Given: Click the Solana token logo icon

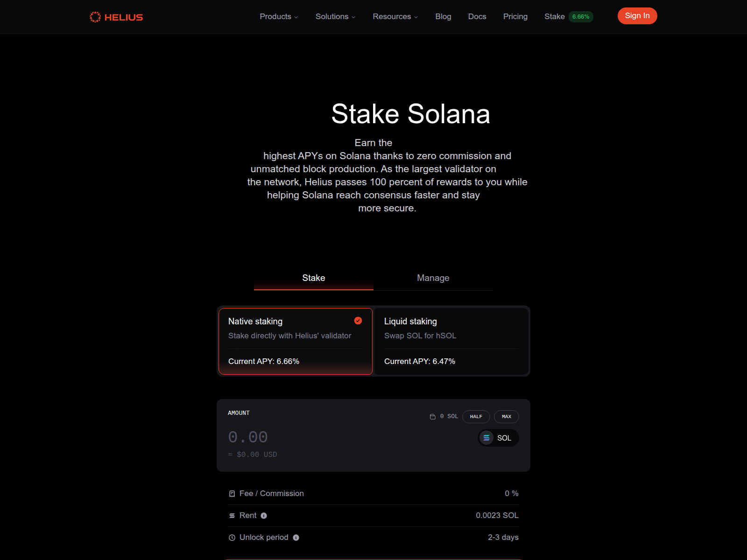Looking at the screenshot, I should tap(486, 438).
